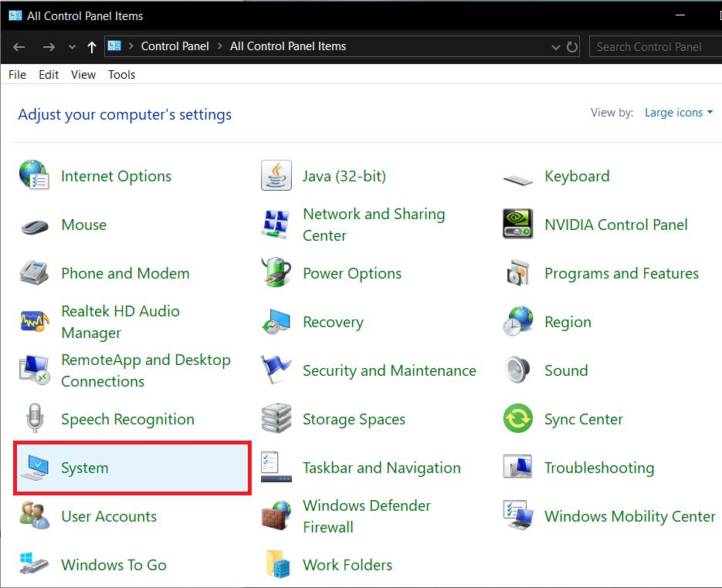Open the Taskbar and Navigation icon
This screenshot has height=588, width=722.
(276, 467)
